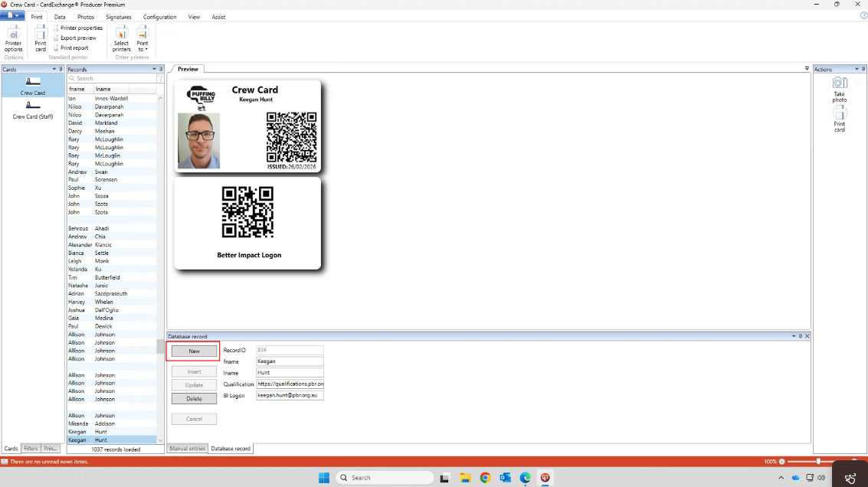Select the Crew Card (Staff) template
The width and height of the screenshot is (868, 487).
click(33, 110)
